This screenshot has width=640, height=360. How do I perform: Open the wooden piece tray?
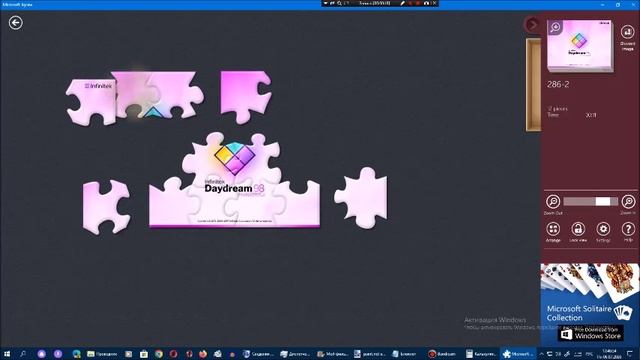coord(533,84)
